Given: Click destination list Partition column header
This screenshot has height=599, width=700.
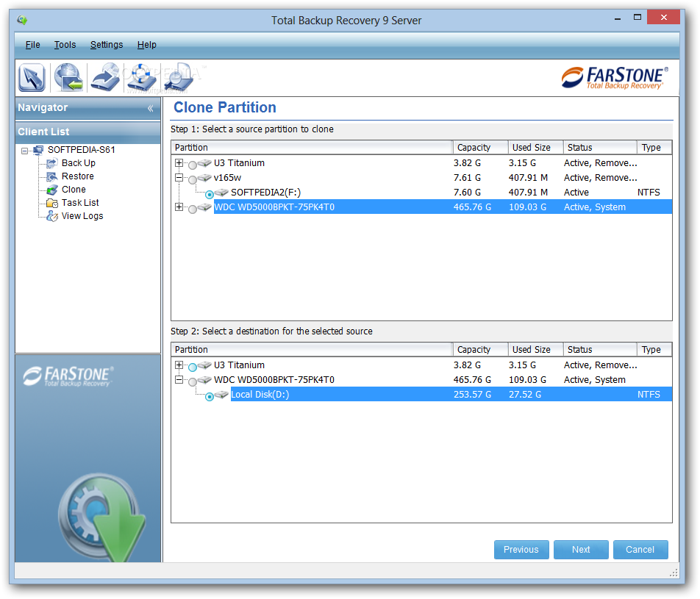Looking at the screenshot, I should [x=312, y=350].
